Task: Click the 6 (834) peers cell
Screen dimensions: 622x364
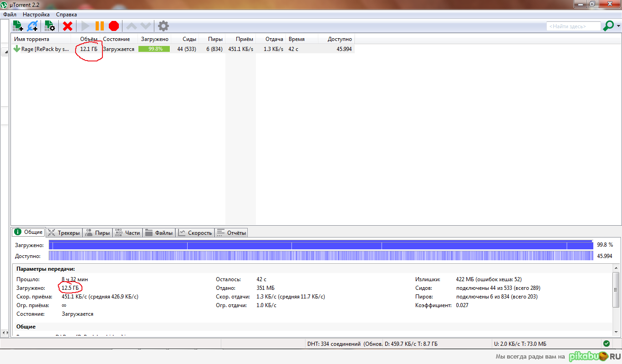Action: (214, 49)
